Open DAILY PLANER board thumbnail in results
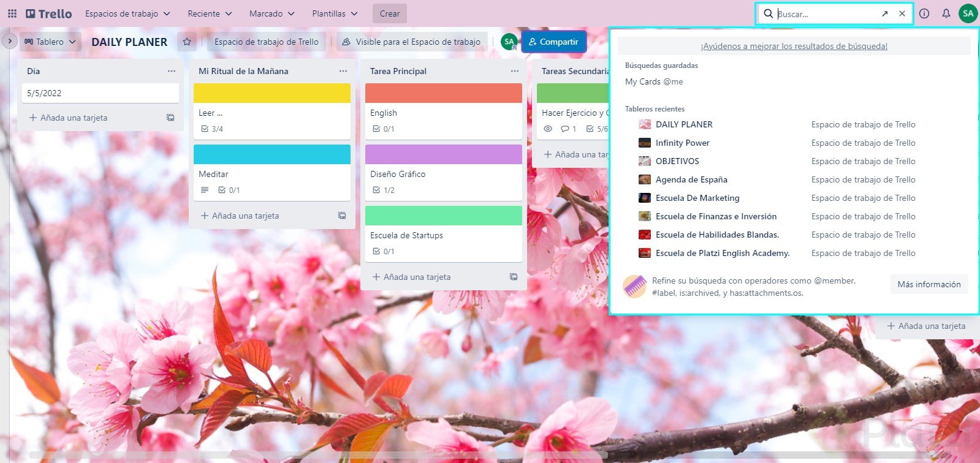 click(645, 124)
